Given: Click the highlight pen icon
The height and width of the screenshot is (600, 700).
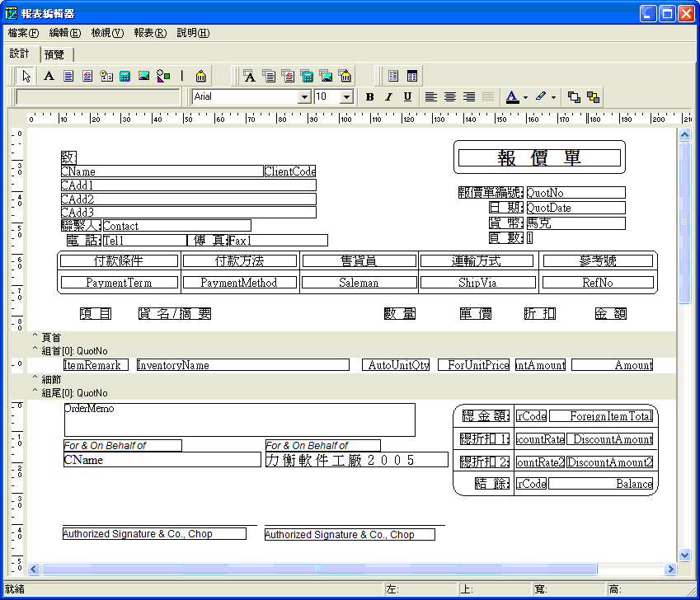Looking at the screenshot, I should coord(541,96).
